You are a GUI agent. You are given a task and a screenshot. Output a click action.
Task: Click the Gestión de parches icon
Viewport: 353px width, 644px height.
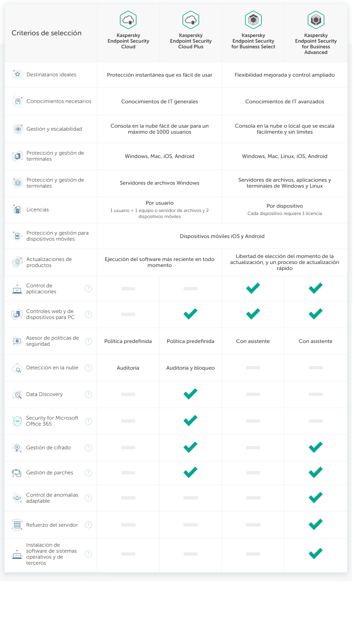pos(16,473)
